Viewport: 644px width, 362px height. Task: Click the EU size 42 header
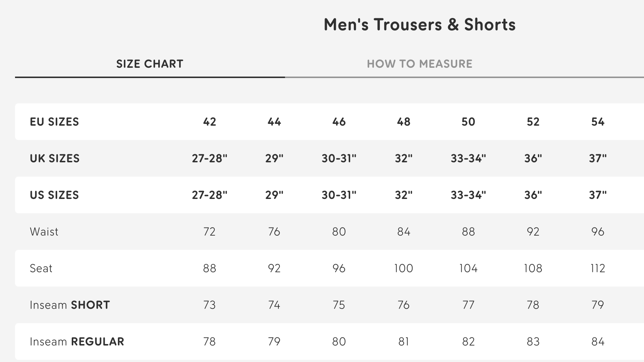click(210, 122)
